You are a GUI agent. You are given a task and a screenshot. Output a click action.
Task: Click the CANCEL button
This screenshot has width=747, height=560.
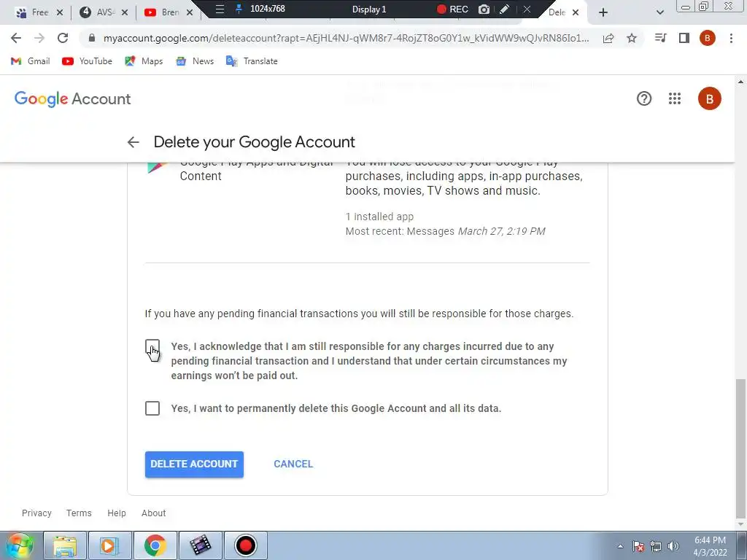tap(293, 464)
